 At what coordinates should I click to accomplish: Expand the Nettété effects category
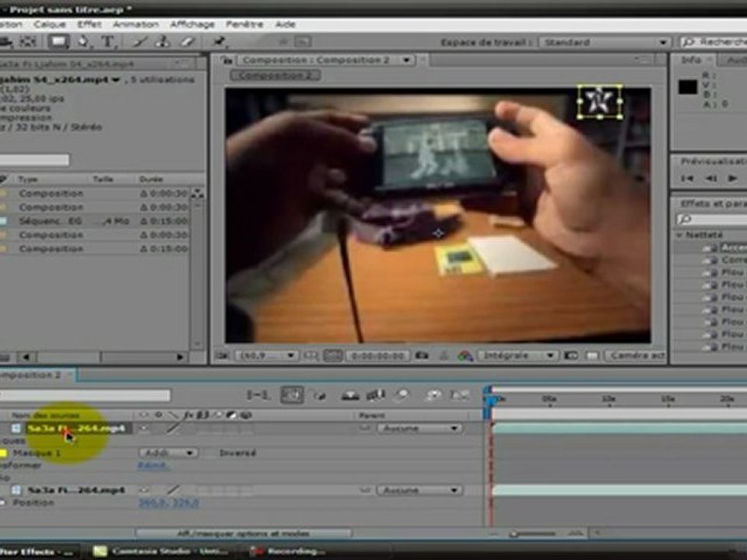(679, 235)
